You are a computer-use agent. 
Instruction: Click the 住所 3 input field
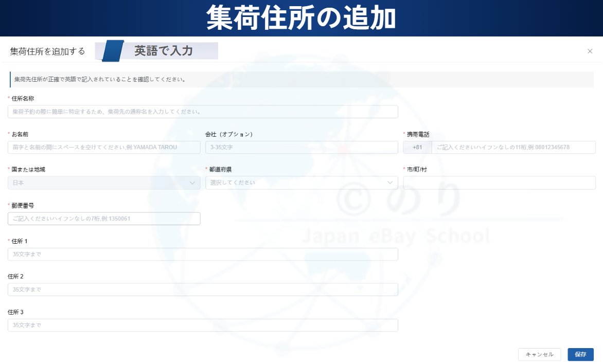(203, 325)
